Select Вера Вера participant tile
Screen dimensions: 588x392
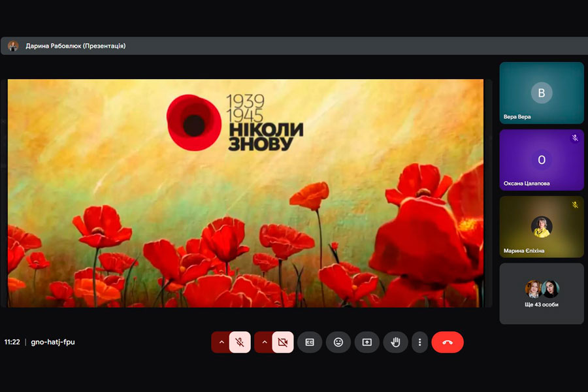coord(542,93)
